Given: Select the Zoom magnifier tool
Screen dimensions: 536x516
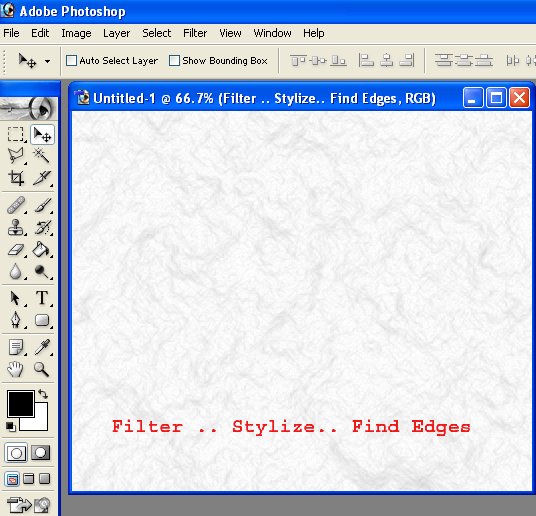Looking at the screenshot, I should click(x=41, y=369).
